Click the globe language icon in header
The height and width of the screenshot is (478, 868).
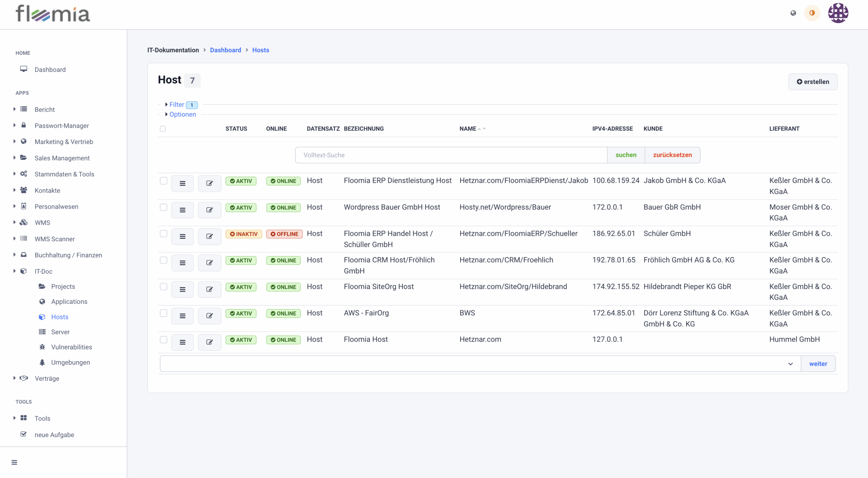tap(793, 13)
